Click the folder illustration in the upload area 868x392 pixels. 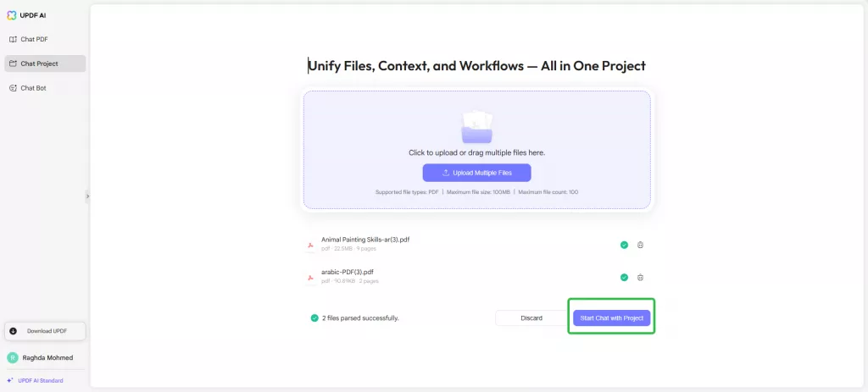pyautogui.click(x=476, y=125)
